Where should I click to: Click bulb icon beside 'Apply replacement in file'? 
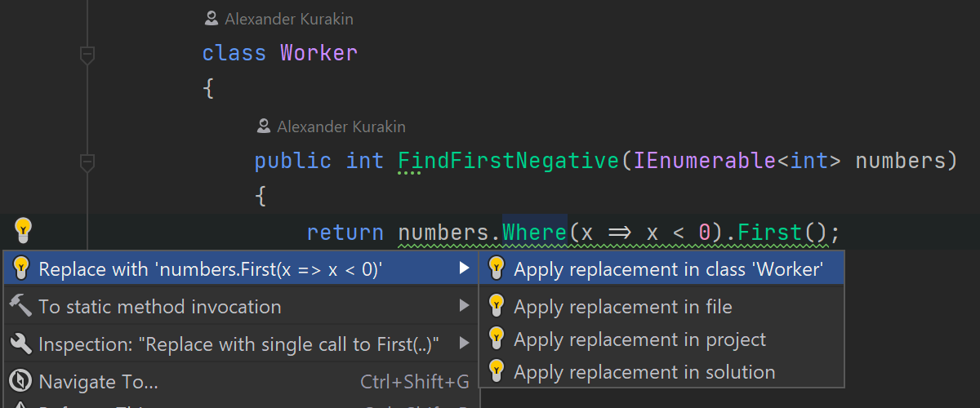tap(496, 306)
